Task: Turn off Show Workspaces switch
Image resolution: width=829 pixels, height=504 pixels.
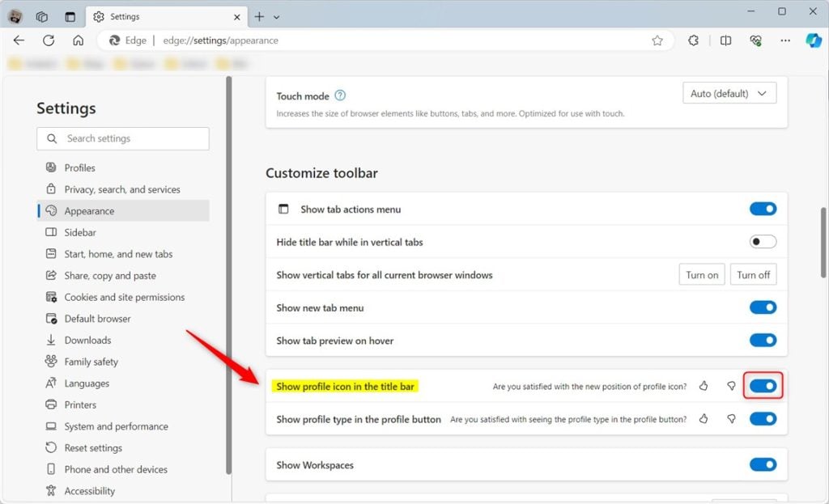Action: (x=763, y=464)
